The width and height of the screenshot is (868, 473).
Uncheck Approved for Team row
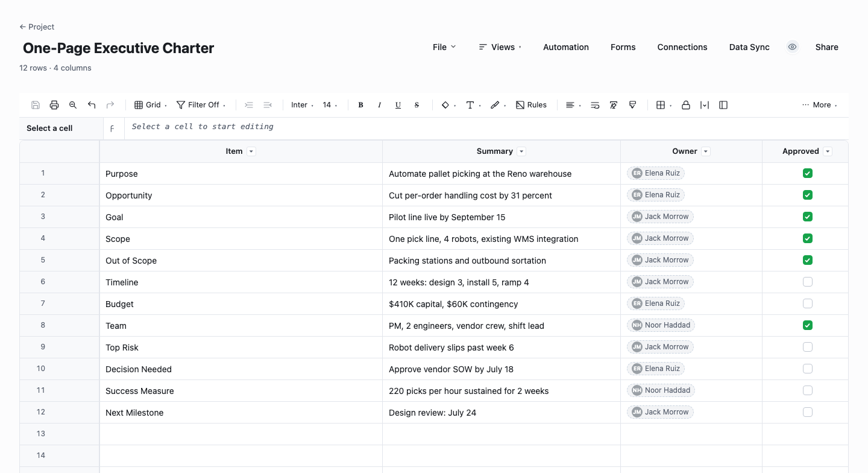tap(808, 325)
